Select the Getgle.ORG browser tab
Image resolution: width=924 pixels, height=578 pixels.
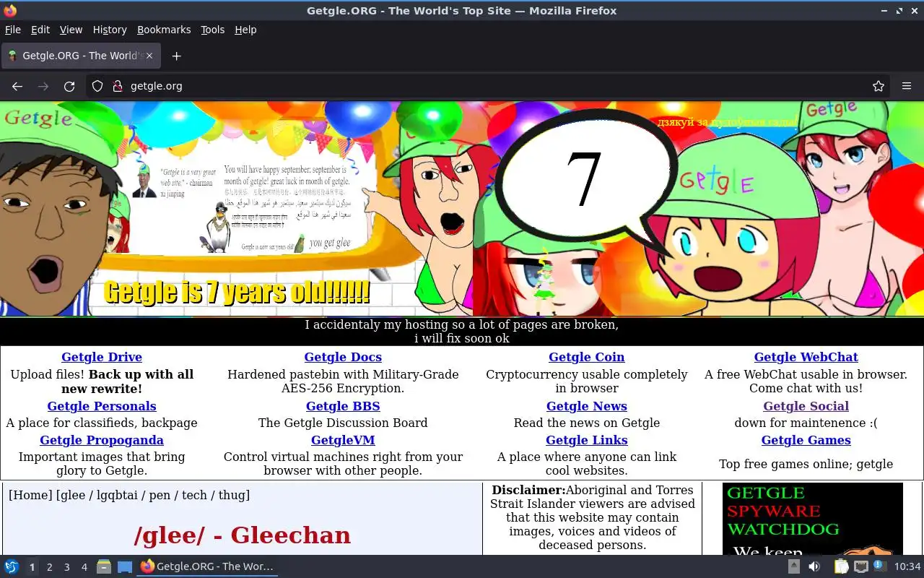82,56
